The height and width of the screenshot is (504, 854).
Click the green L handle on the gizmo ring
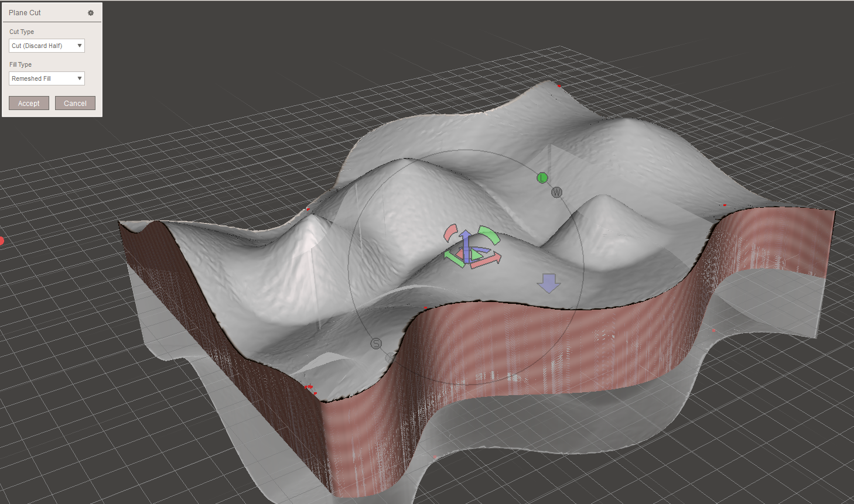coord(542,178)
